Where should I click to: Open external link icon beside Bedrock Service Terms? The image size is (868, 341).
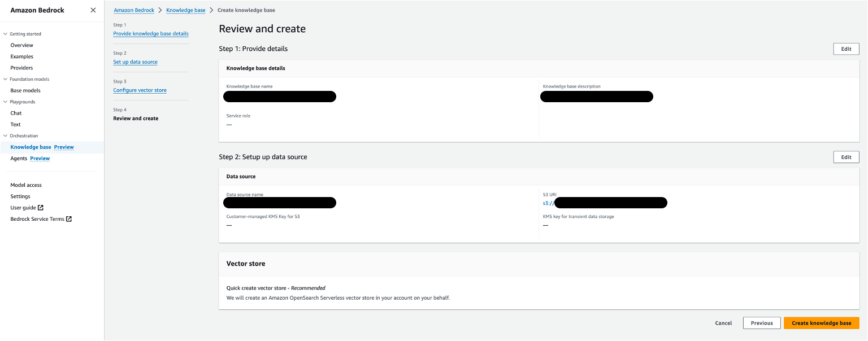tap(69, 219)
